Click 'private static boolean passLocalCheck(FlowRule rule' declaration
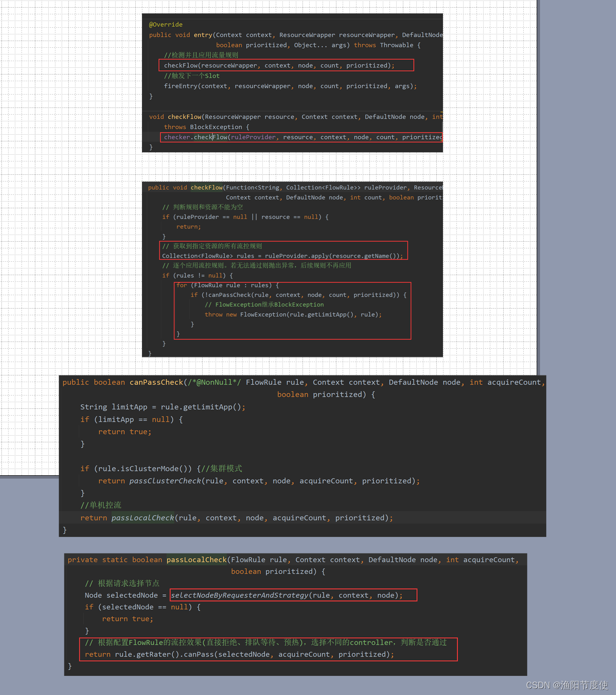 pos(293,560)
